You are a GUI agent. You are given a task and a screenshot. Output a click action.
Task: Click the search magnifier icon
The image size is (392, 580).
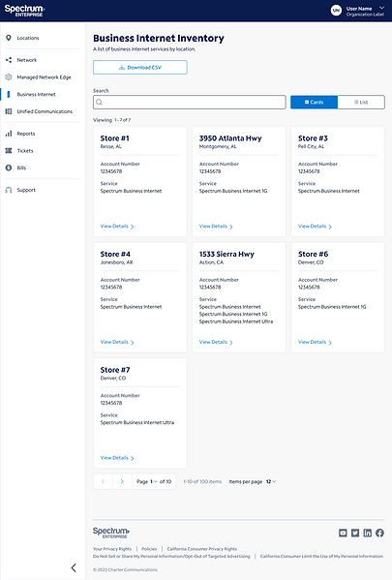point(99,102)
